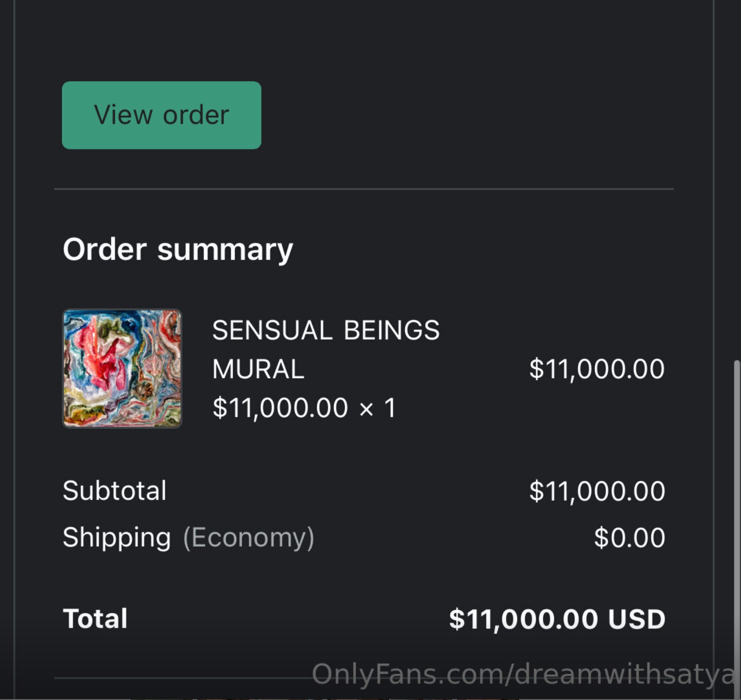Screen dimensions: 741x700
Task: Click the Subtotal amount $11,000.00
Action: point(596,491)
